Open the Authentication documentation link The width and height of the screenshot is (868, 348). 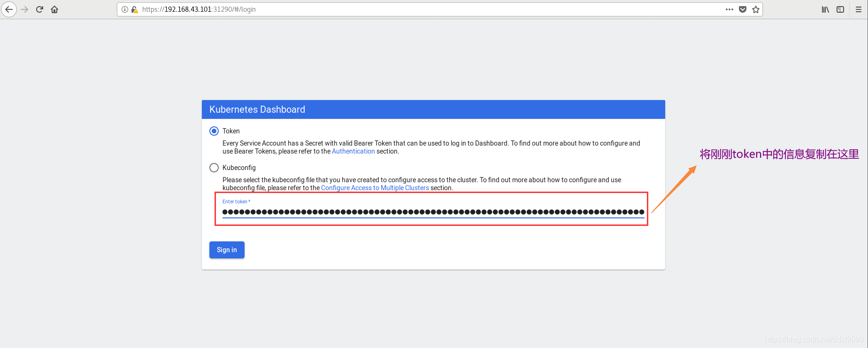(x=353, y=151)
